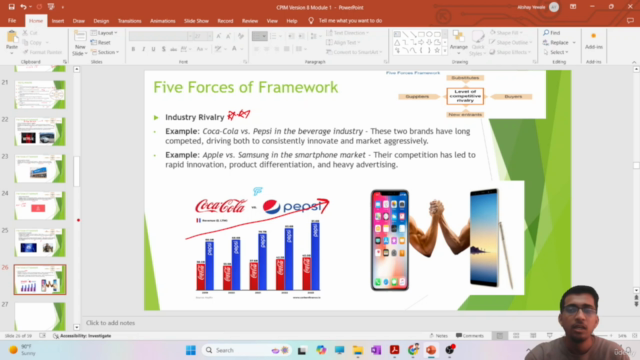640x360 pixels.
Task: Start slideshow from the Quick Access Toolbar
Action: click(x=51, y=7)
